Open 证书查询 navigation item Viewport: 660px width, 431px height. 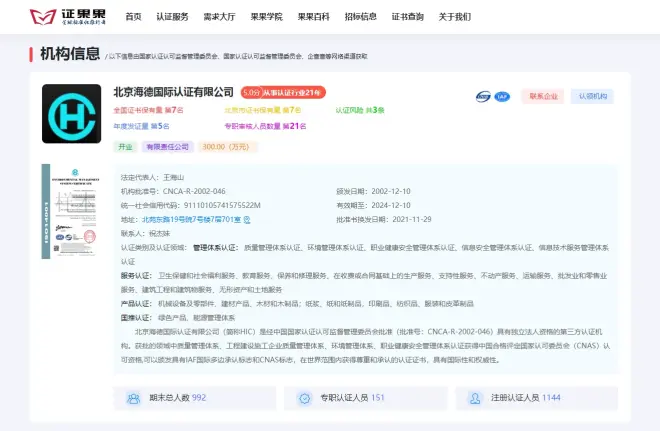(x=407, y=17)
